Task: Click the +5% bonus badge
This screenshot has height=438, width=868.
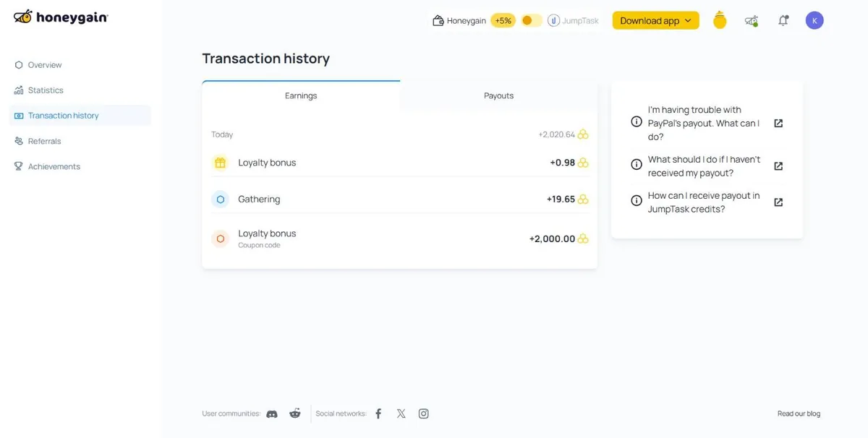Action: pos(503,21)
